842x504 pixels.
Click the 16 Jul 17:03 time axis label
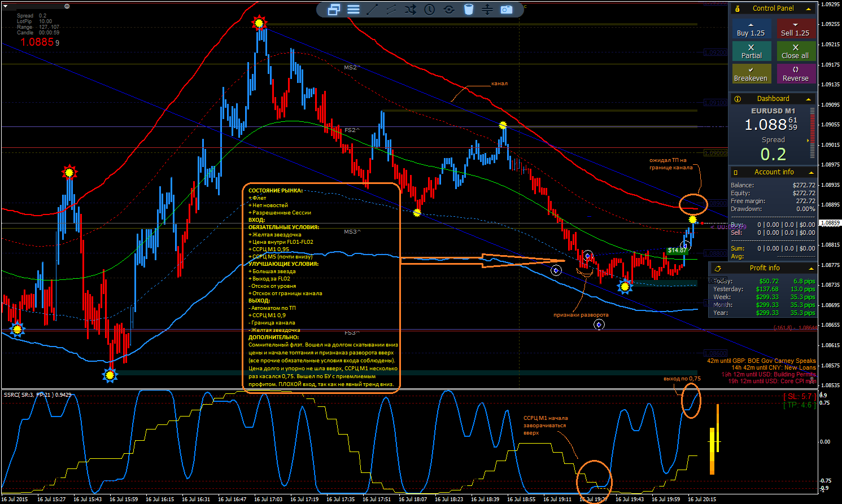tap(268, 499)
